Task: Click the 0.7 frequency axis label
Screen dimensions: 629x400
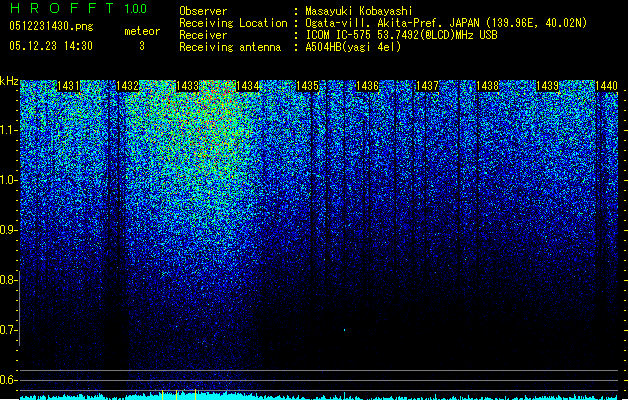Action: (8, 330)
